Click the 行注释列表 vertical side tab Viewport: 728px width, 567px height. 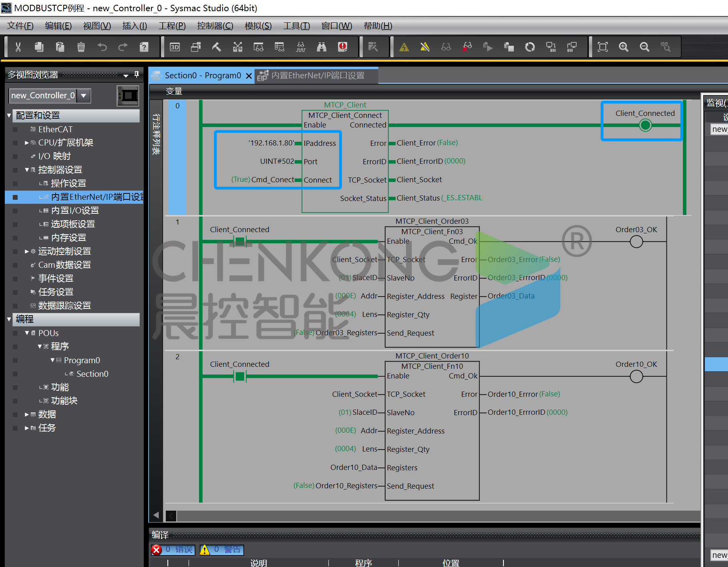point(156,134)
